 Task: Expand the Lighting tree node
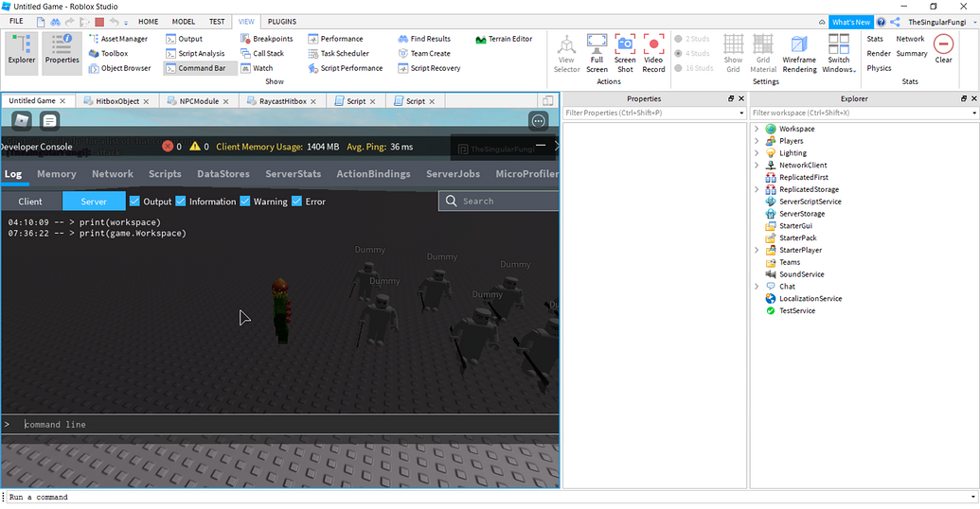pyautogui.click(x=757, y=153)
